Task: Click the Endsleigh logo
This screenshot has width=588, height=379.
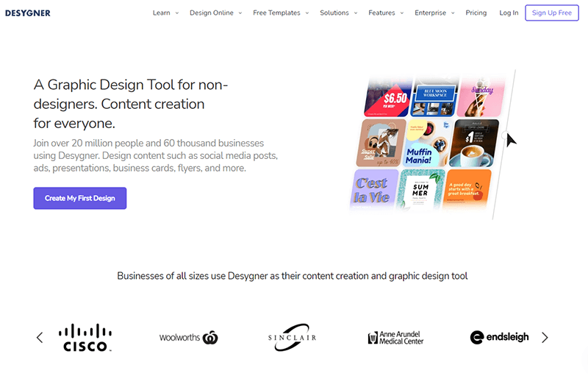Action: 499,337
